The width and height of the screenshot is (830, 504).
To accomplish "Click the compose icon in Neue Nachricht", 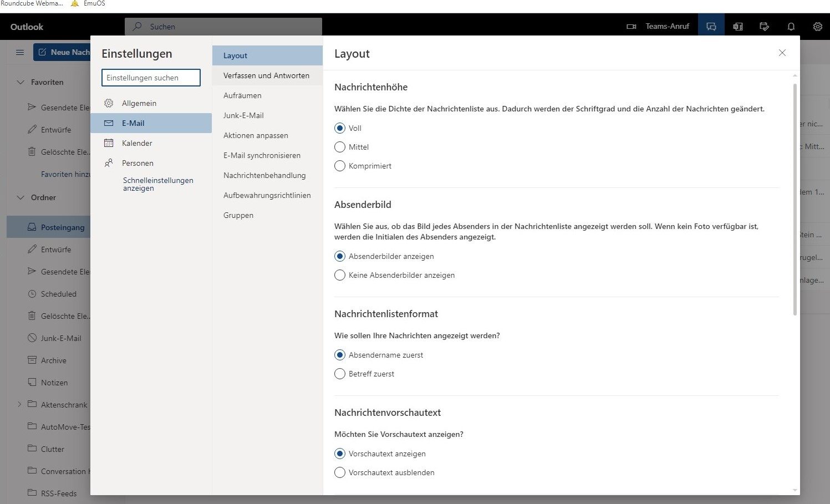I will point(42,52).
